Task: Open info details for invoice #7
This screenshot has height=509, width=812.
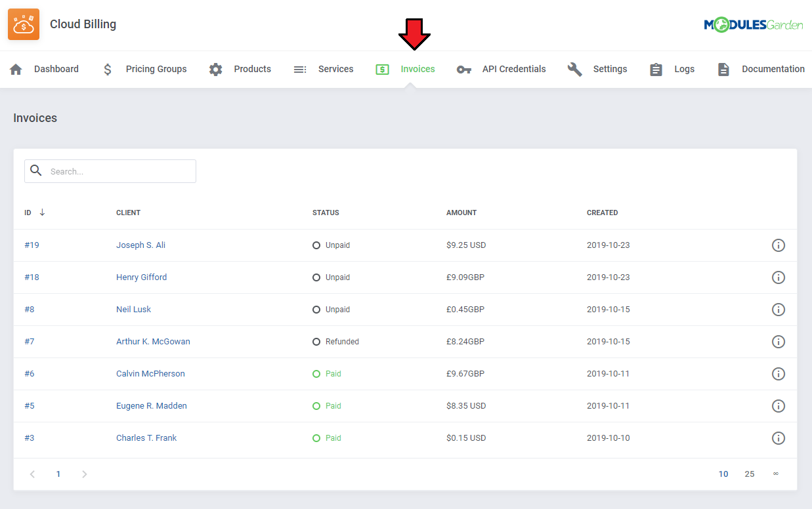Action: (x=779, y=342)
